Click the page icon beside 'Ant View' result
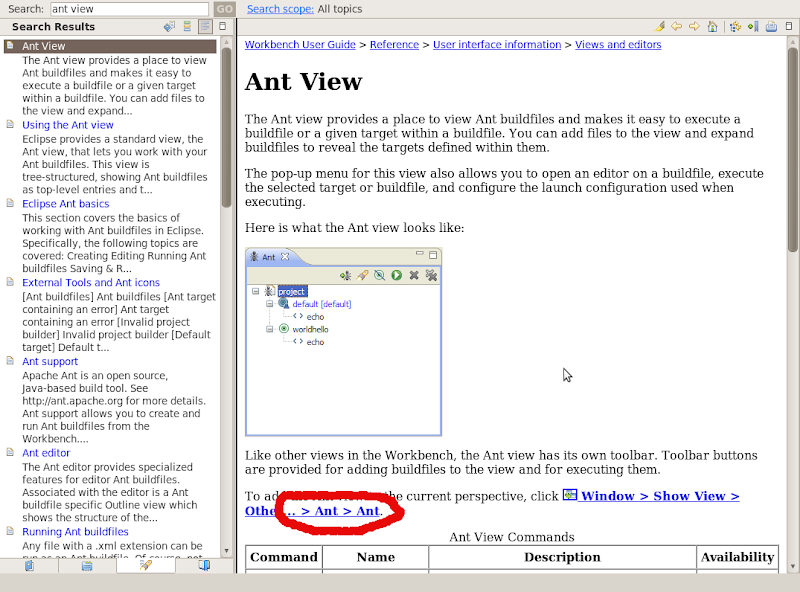 click(x=10, y=45)
